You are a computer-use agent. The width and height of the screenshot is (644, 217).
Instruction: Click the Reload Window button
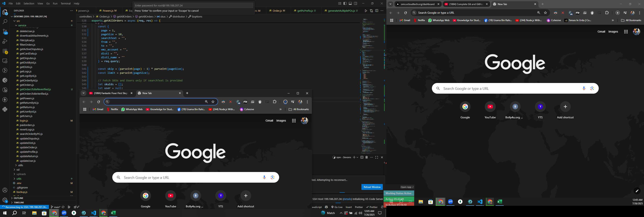pyautogui.click(x=372, y=187)
